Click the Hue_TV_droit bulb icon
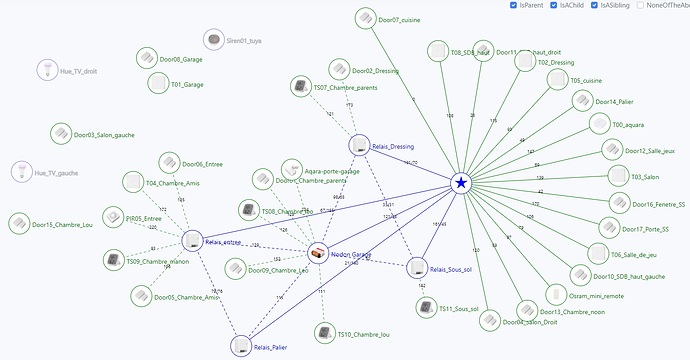 coord(47,70)
